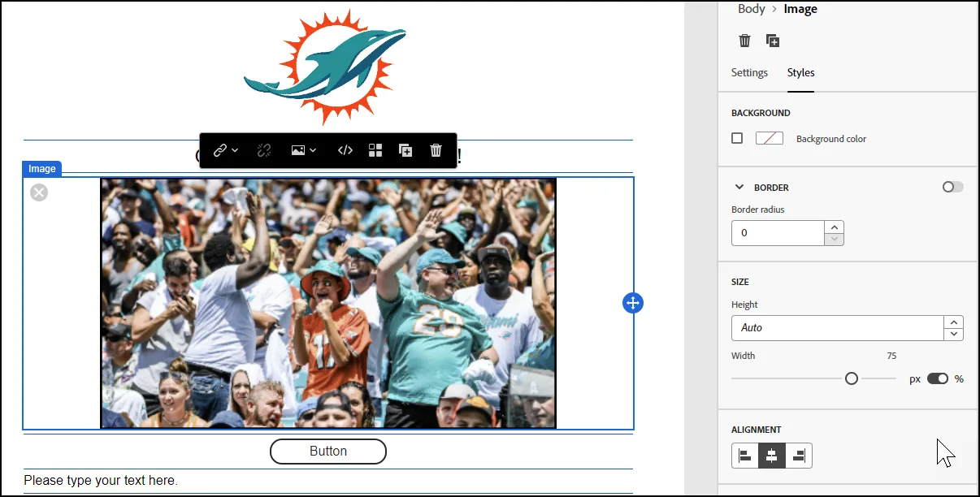The width and height of the screenshot is (980, 497).
Task: Increase height with the up stepper arrow
Action: tap(954, 322)
